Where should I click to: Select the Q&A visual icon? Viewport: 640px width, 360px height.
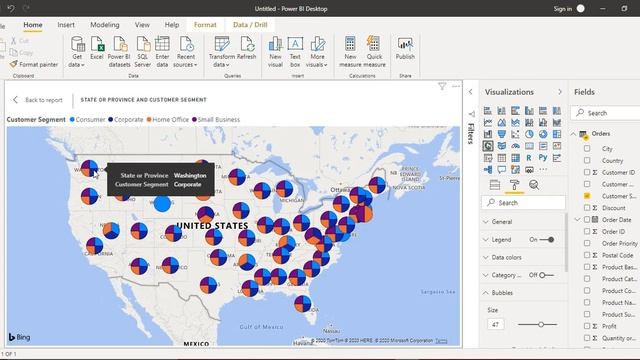pyautogui.click(x=502, y=169)
